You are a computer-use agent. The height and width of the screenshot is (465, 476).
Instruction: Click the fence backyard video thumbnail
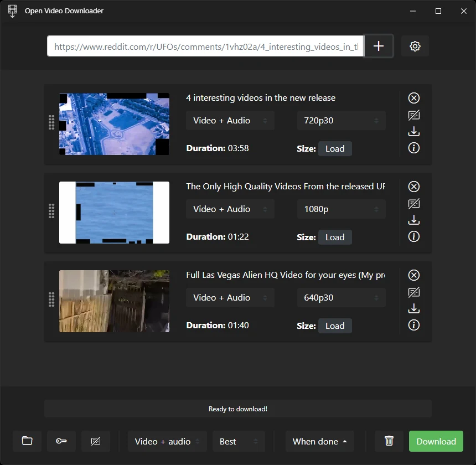tap(114, 301)
